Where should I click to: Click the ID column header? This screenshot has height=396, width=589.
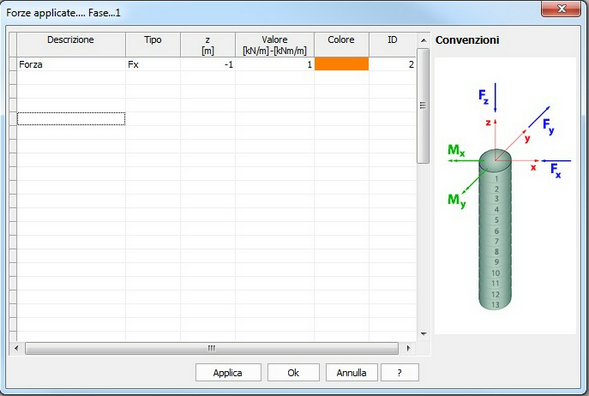(x=393, y=44)
